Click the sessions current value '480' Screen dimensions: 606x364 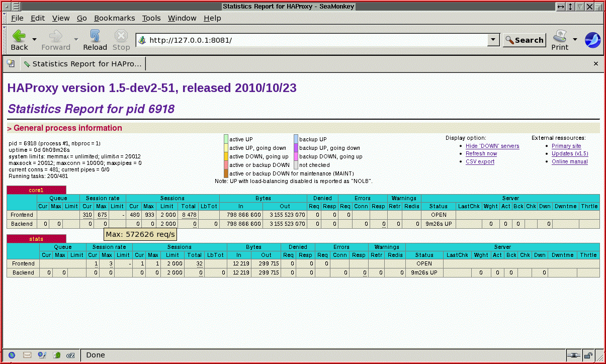134,215
